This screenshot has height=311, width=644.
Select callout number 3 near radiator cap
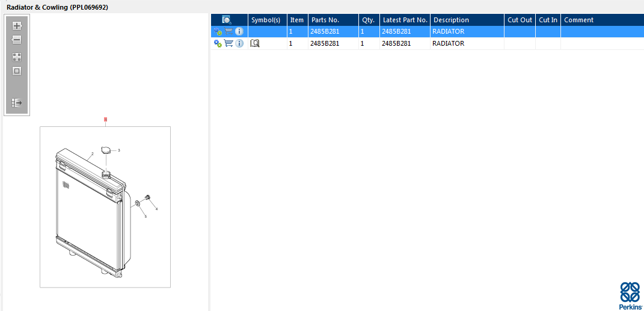(x=119, y=150)
